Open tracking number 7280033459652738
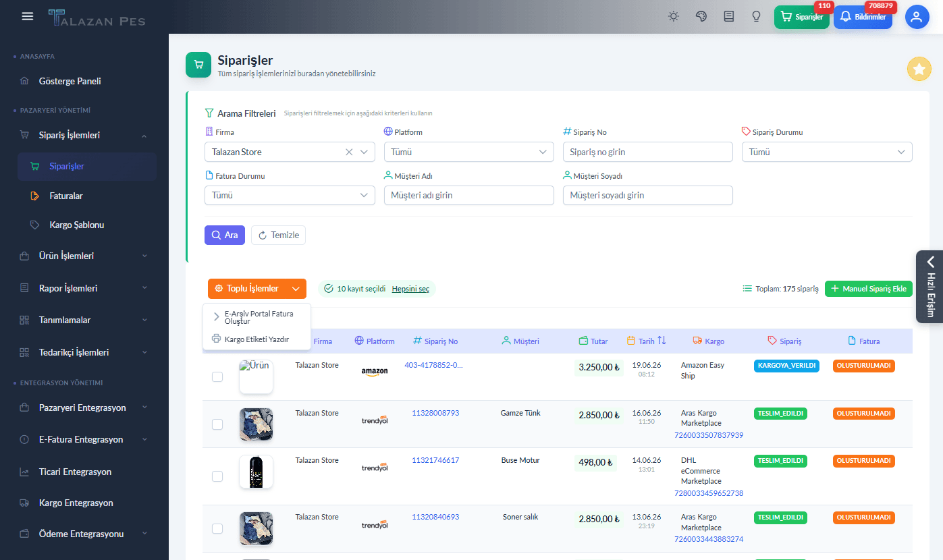 coord(709,493)
